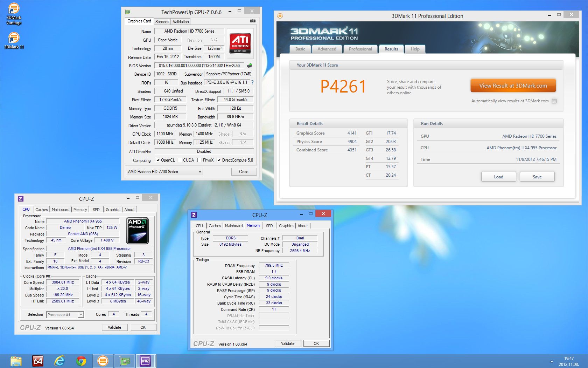Enable automatically view results at 3DMark.com
This screenshot has height=368, width=588.
click(554, 101)
